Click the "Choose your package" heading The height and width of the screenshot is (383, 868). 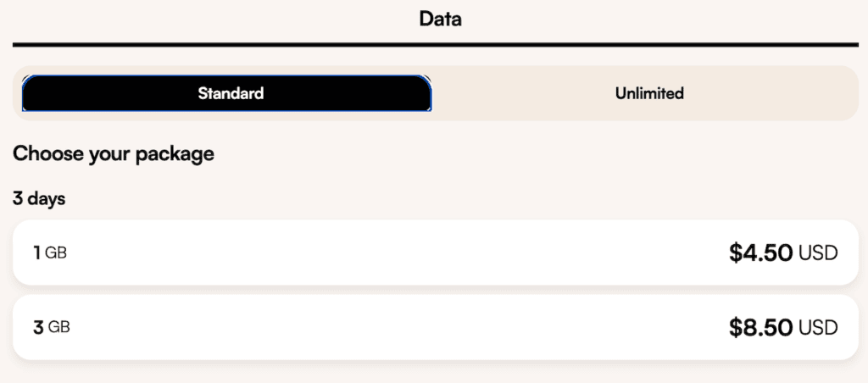pyautogui.click(x=114, y=154)
